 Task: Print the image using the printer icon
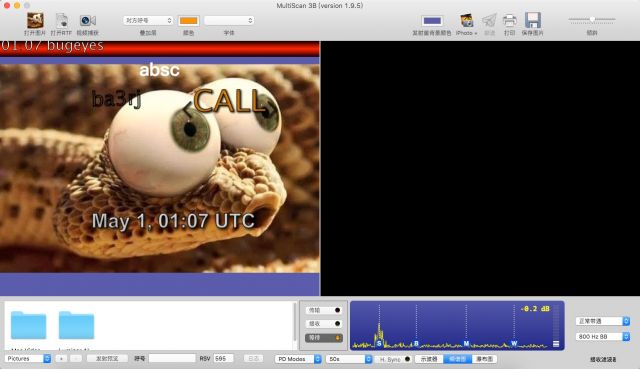509,20
